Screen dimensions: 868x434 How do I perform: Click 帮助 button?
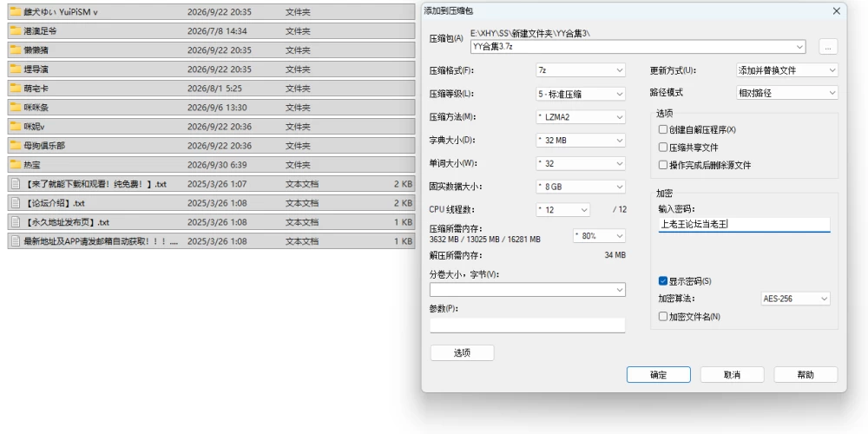coord(806,375)
